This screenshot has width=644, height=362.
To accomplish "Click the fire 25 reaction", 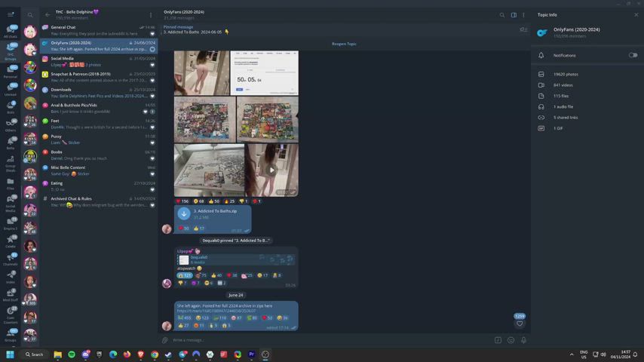I will [229, 201].
